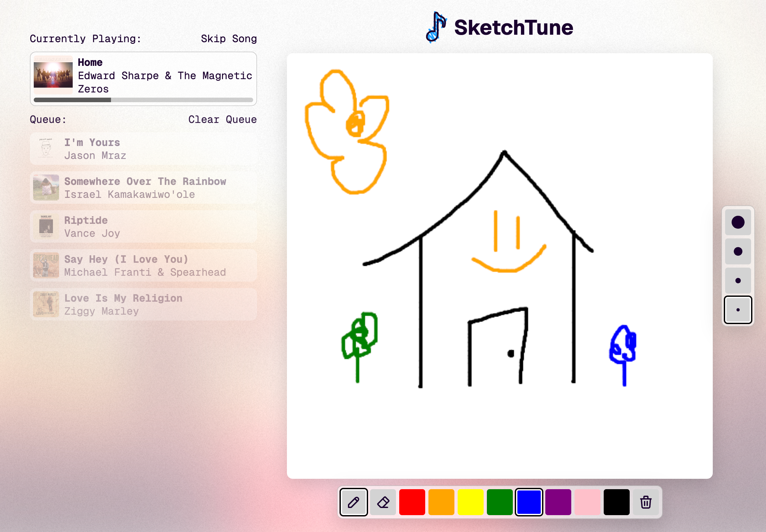
Task: Select the smallest brush size
Action: coord(738,310)
